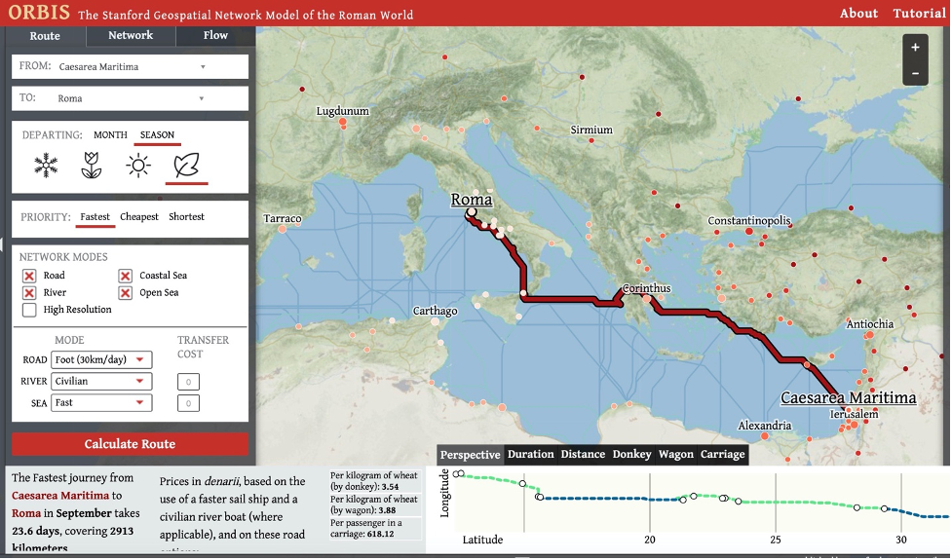Toggle the River network mode checkbox
The width and height of the screenshot is (952, 560).
(29, 293)
